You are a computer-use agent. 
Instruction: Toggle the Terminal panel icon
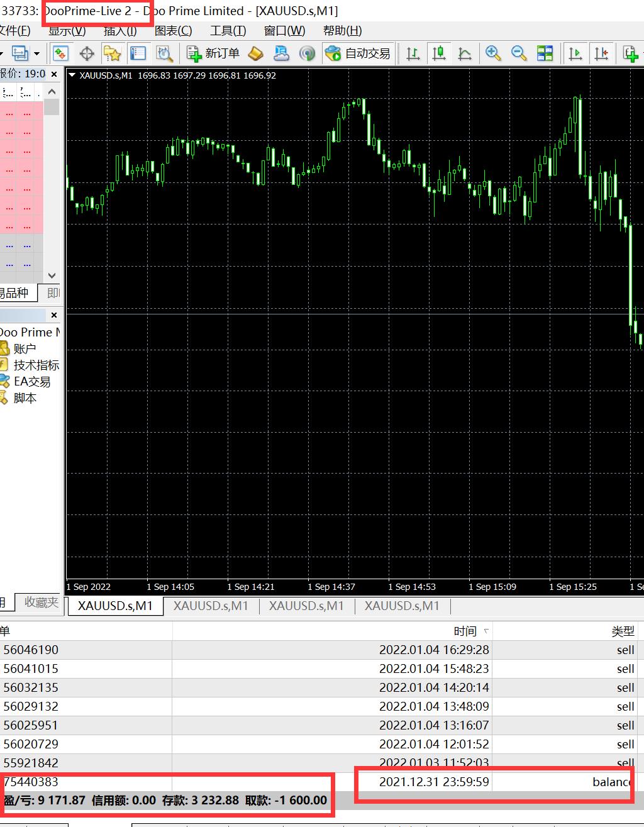[x=138, y=53]
